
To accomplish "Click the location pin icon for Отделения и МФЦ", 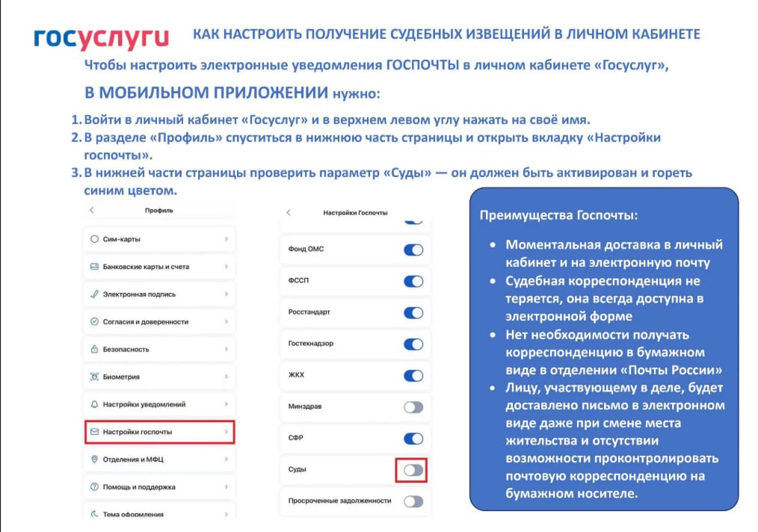I will pos(95,460).
